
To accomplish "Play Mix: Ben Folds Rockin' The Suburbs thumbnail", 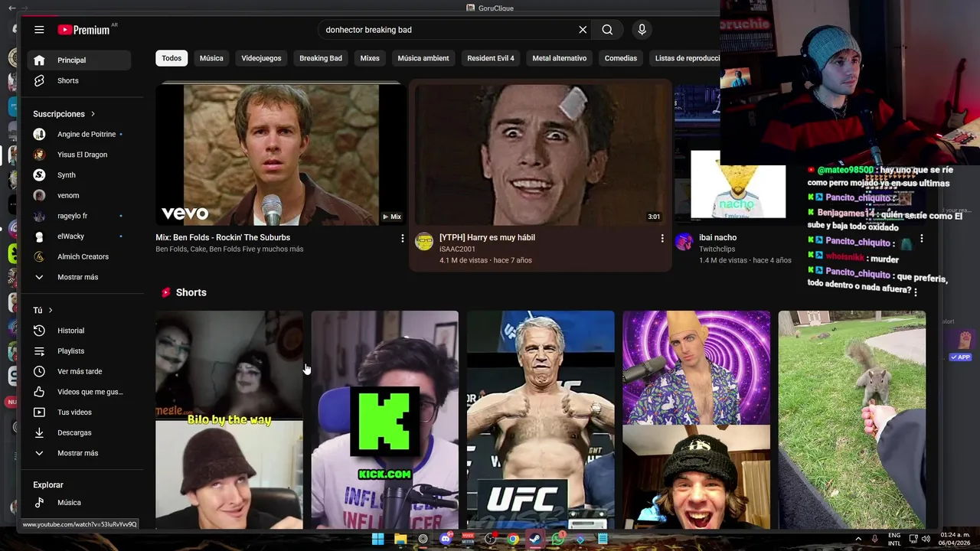I will (281, 155).
